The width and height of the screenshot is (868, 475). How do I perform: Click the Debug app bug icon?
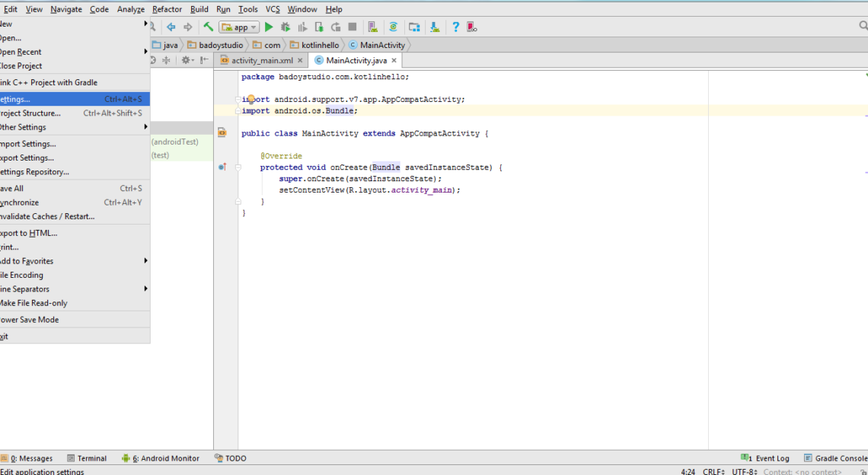click(286, 27)
